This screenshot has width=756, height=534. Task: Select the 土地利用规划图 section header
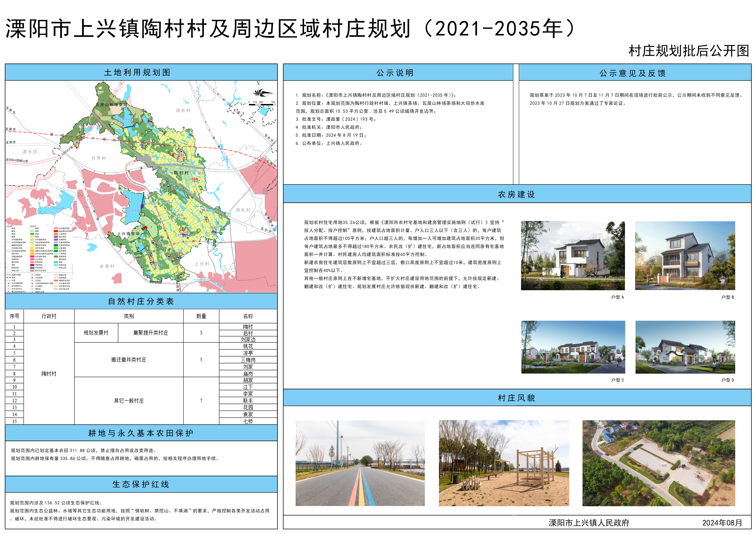click(141, 72)
